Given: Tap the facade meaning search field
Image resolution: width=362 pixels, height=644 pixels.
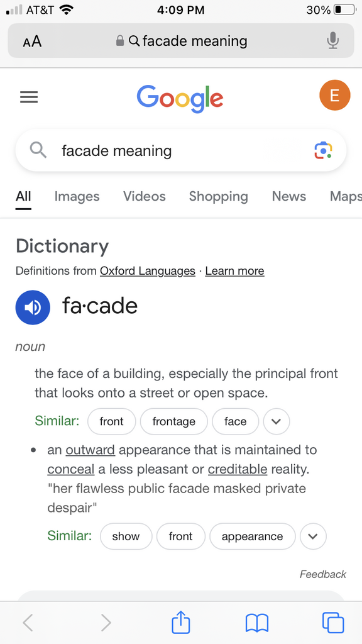Looking at the screenshot, I should (180, 151).
